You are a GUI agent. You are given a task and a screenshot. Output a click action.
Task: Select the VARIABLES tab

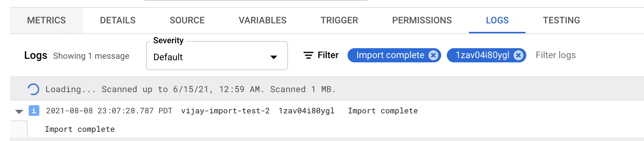tap(262, 20)
